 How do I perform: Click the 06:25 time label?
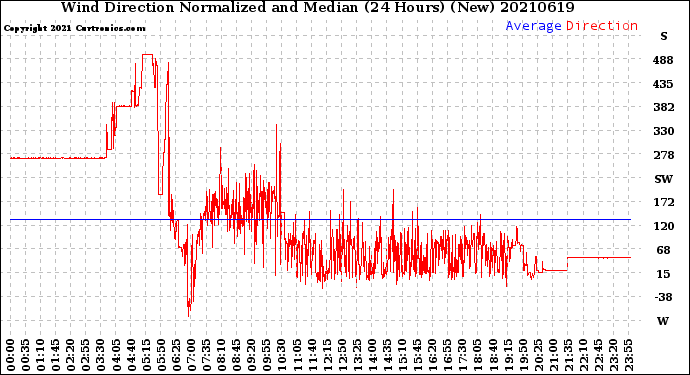[x=176, y=355]
